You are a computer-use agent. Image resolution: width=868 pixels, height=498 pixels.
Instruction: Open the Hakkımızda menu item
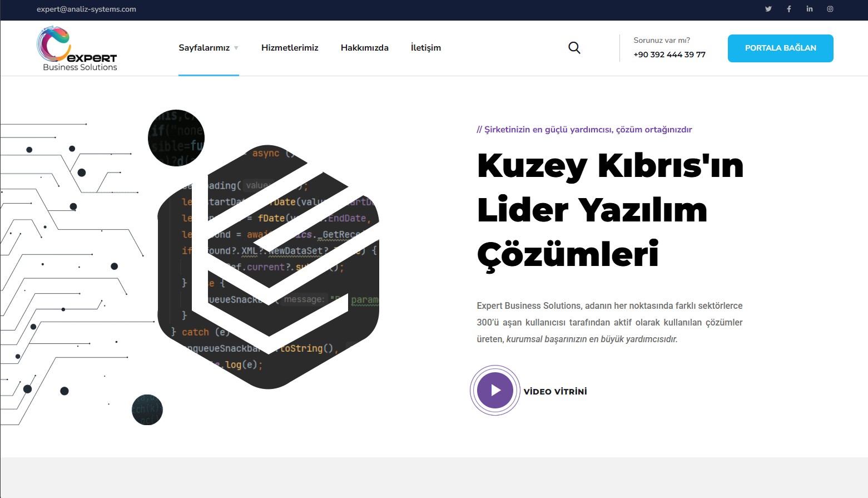point(364,48)
